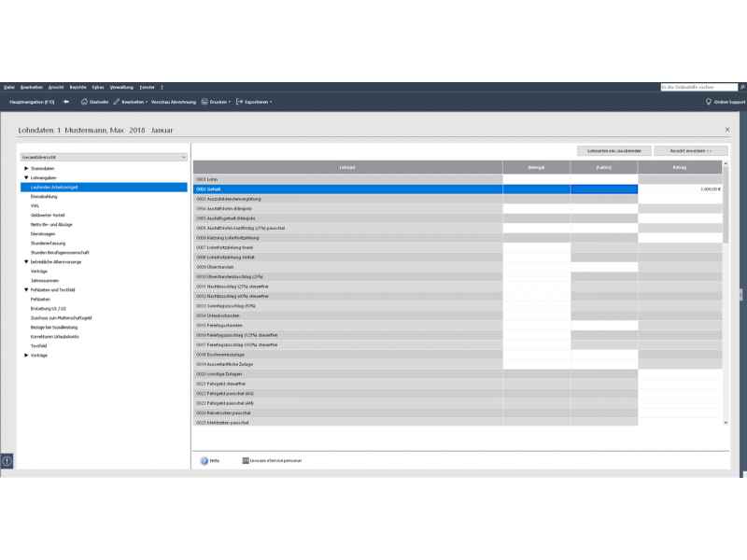
Task: Open the Verwaltung menu
Action: [x=121, y=87]
